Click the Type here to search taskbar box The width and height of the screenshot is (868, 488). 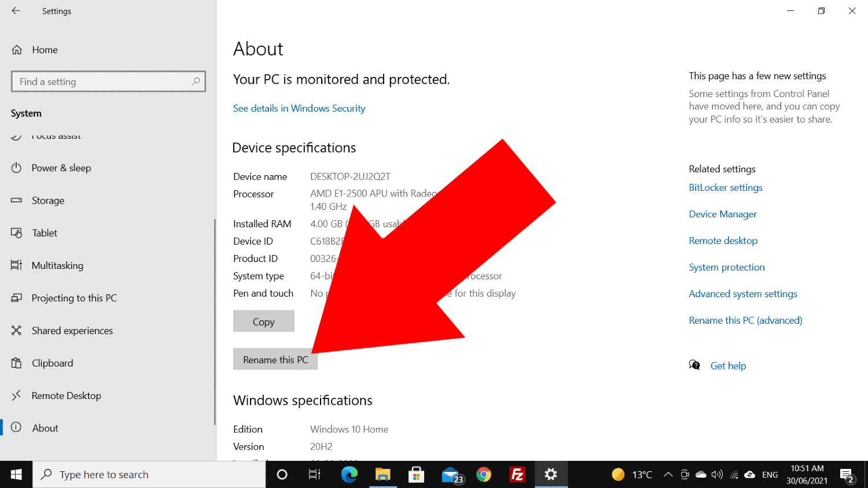tap(149, 475)
